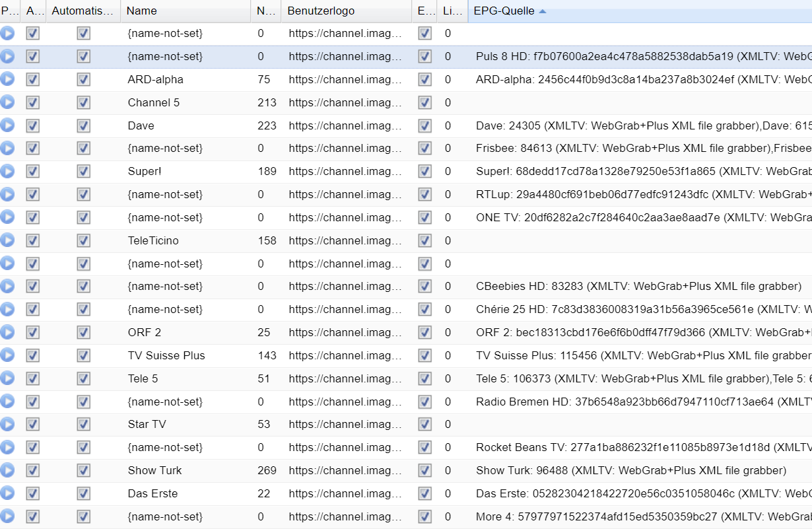Click the play icon in the Show Turk row
The image size is (812, 529).
pyautogui.click(x=7, y=470)
